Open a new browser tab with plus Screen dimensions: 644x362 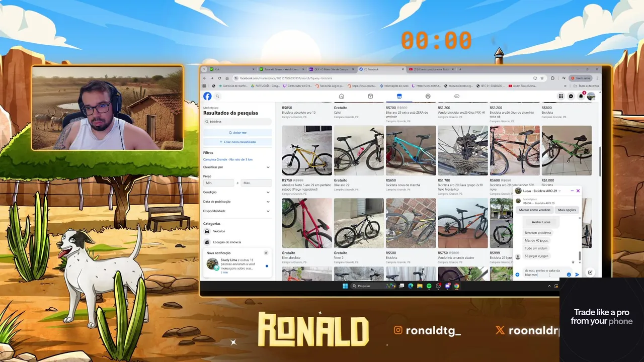tap(460, 69)
